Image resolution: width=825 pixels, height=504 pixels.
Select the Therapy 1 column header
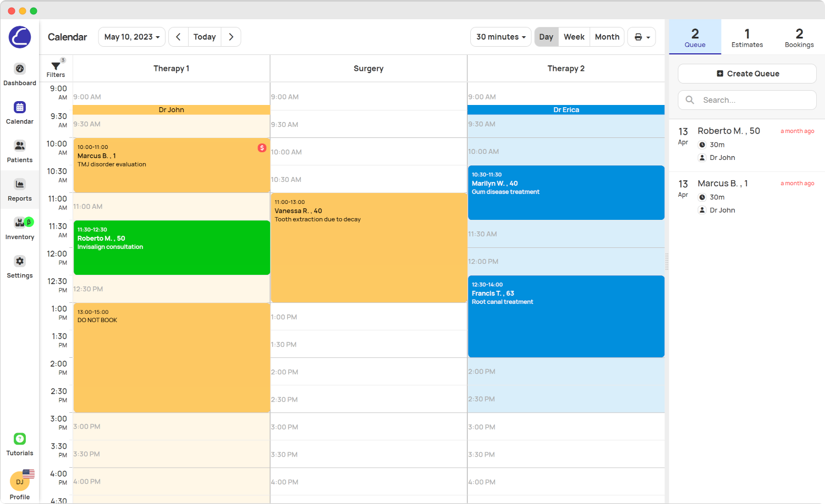[x=172, y=69]
